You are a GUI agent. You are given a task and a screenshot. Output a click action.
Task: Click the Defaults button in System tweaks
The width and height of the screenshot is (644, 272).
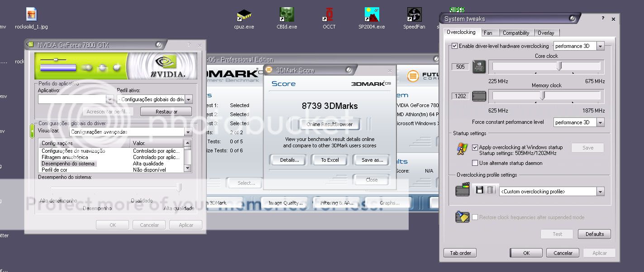click(x=594, y=234)
